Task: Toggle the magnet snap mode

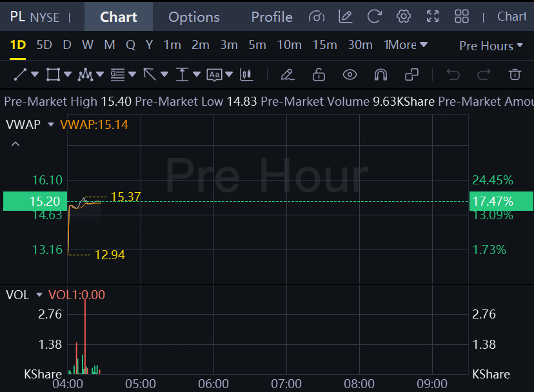Action: pos(381,75)
